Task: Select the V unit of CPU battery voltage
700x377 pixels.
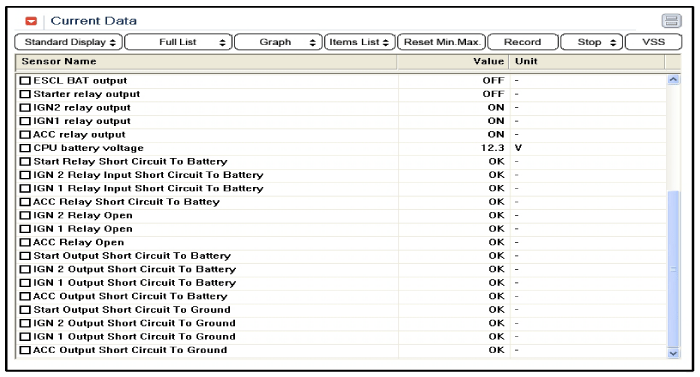Action: point(518,148)
